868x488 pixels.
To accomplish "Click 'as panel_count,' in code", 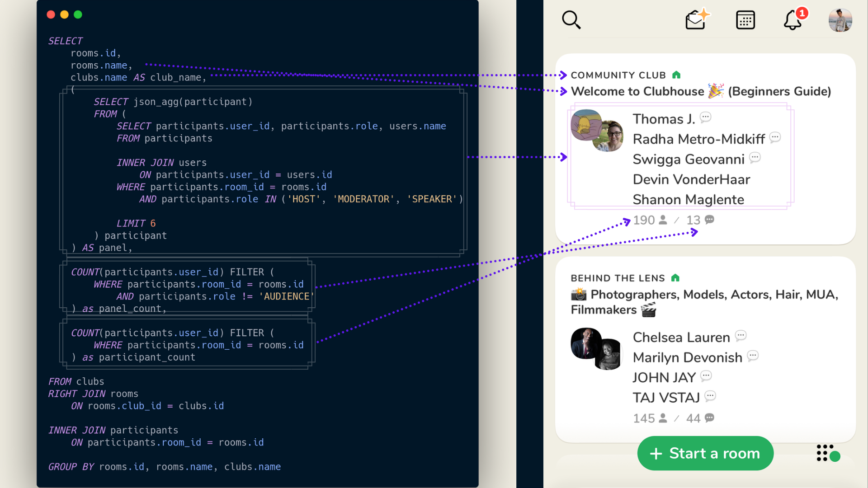I will pyautogui.click(x=124, y=309).
